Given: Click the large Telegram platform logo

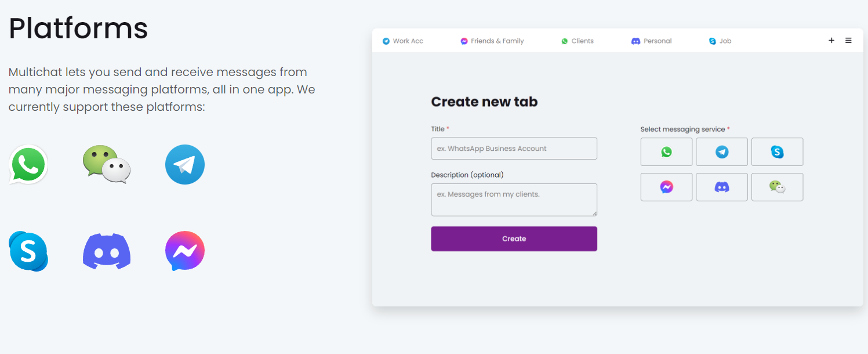Looking at the screenshot, I should click(185, 164).
